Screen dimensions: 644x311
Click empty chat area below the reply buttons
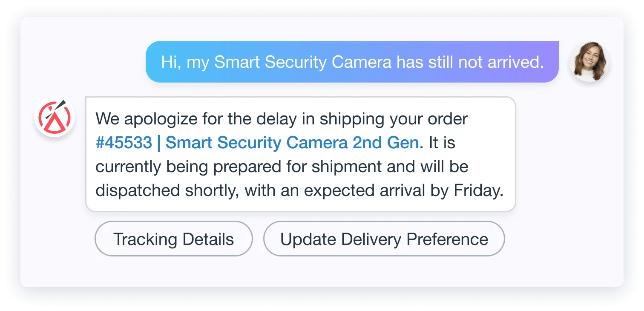point(322,272)
